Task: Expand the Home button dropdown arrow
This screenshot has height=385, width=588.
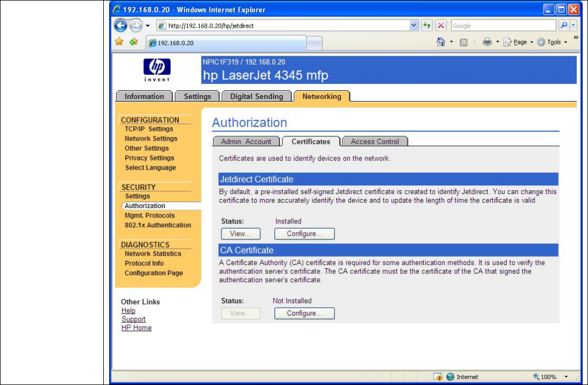Action: pyautogui.click(x=452, y=42)
